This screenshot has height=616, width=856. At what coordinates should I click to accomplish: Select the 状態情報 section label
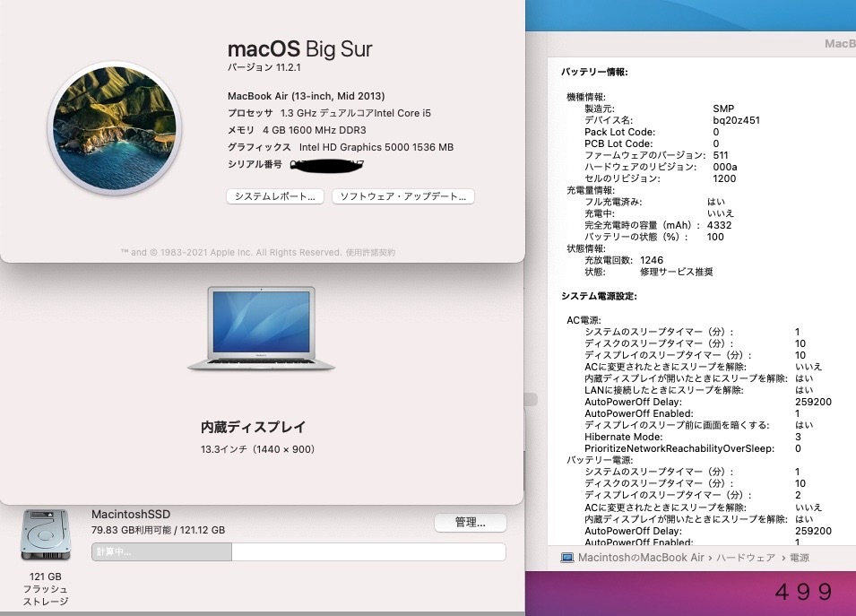586,248
